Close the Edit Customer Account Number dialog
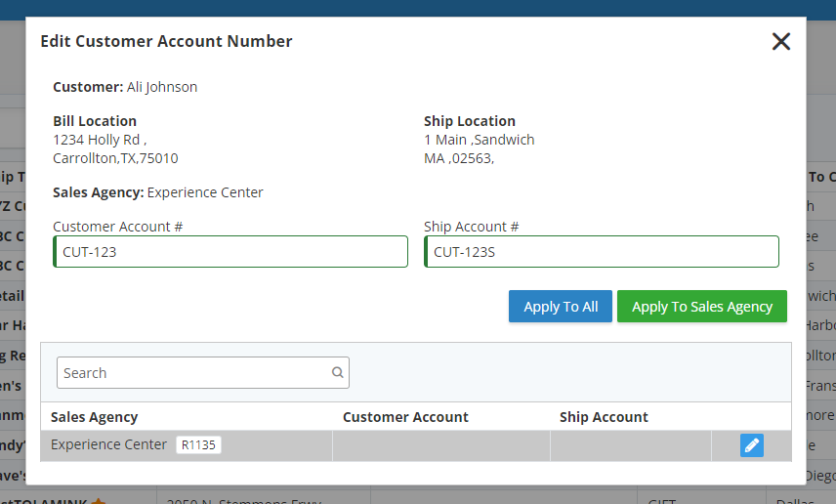The width and height of the screenshot is (836, 504). 780,41
